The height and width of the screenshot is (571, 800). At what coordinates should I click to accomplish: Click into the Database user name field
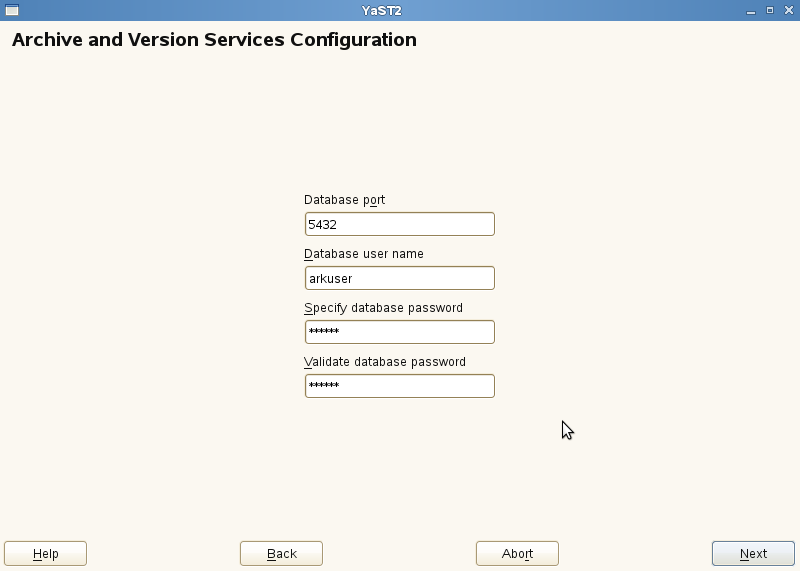tap(399, 278)
